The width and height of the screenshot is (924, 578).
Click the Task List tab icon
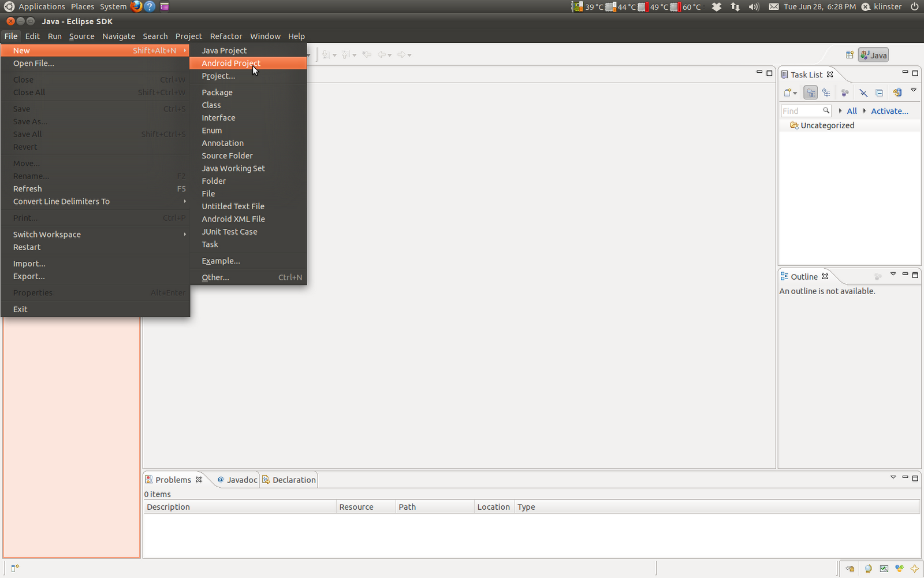pyautogui.click(x=784, y=75)
